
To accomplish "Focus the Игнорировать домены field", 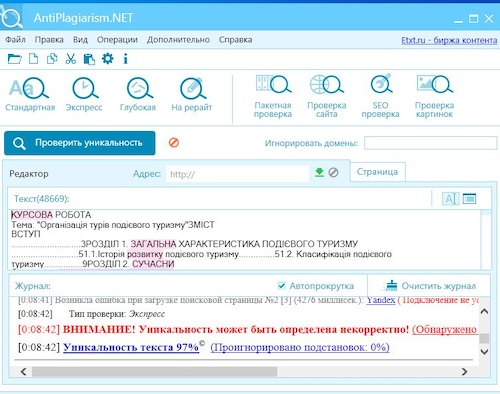I will point(430,143).
